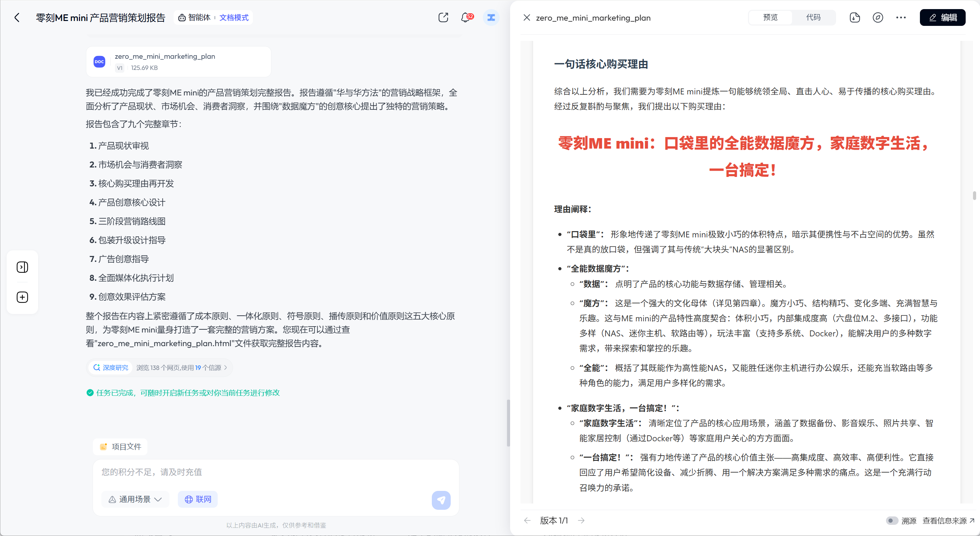Click the blue avatar icon in header
Screen dimensions: 980x536
tap(491, 17)
